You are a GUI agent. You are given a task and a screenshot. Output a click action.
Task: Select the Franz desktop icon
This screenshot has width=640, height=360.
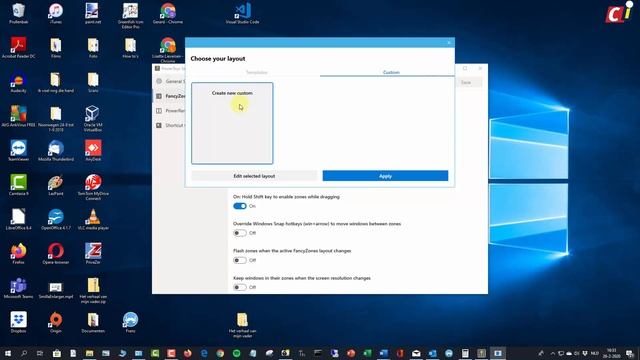(130, 322)
